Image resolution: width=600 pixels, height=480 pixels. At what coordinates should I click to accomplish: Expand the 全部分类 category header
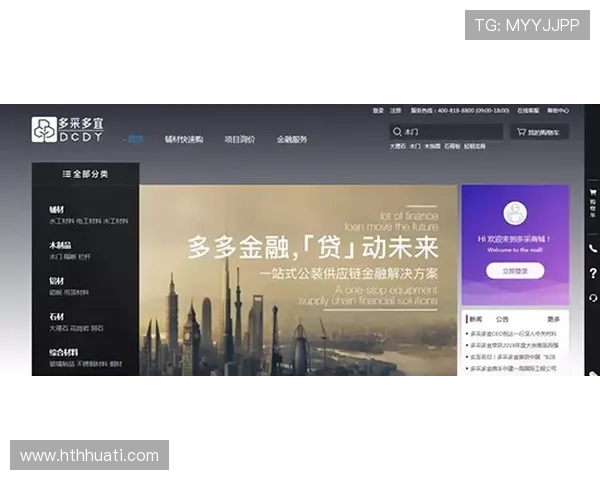pyautogui.click(x=85, y=174)
